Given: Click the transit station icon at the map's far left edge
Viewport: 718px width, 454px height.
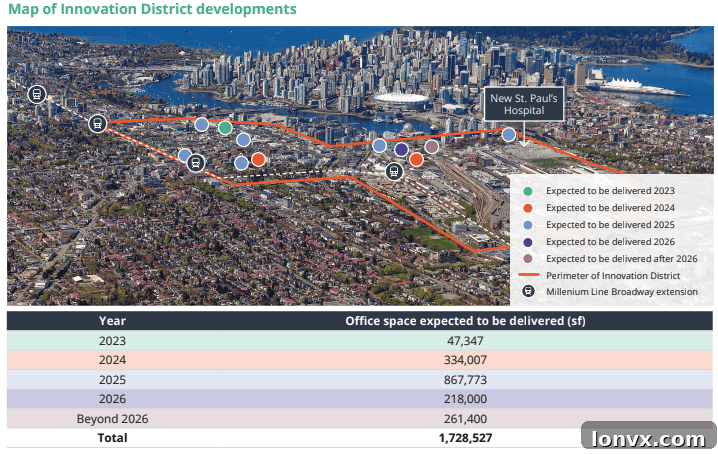Looking at the screenshot, I should coord(37,94).
